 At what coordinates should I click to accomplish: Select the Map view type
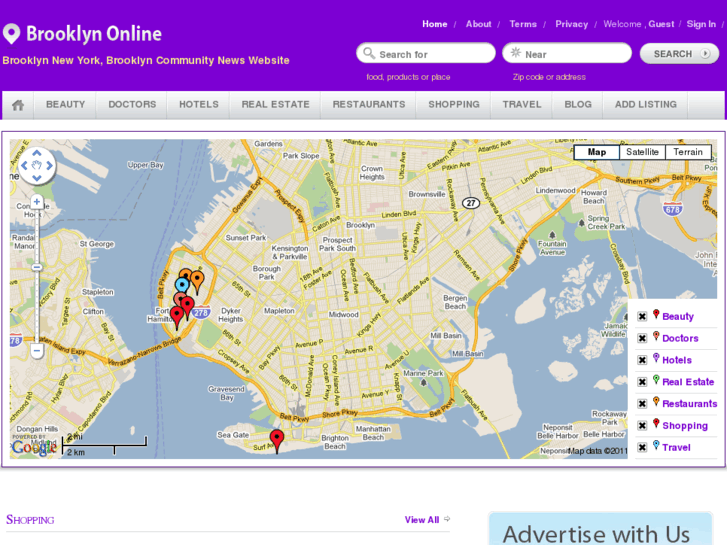[x=597, y=152]
